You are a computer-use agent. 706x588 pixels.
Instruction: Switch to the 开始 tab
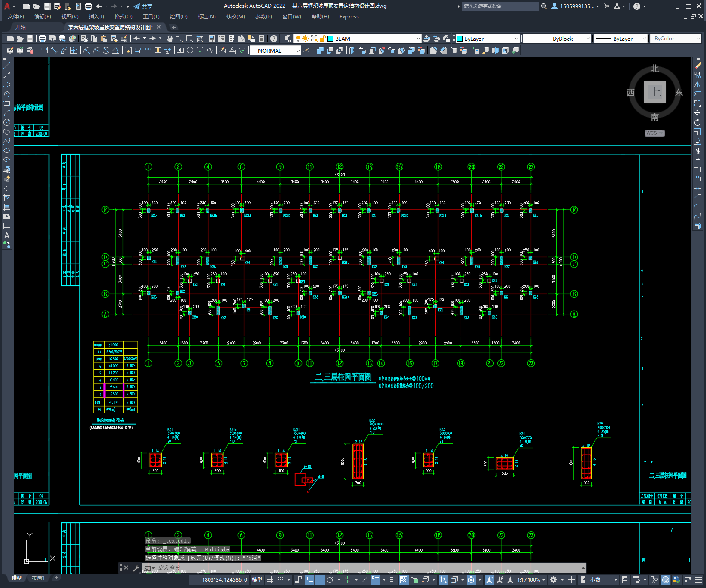[x=21, y=27]
